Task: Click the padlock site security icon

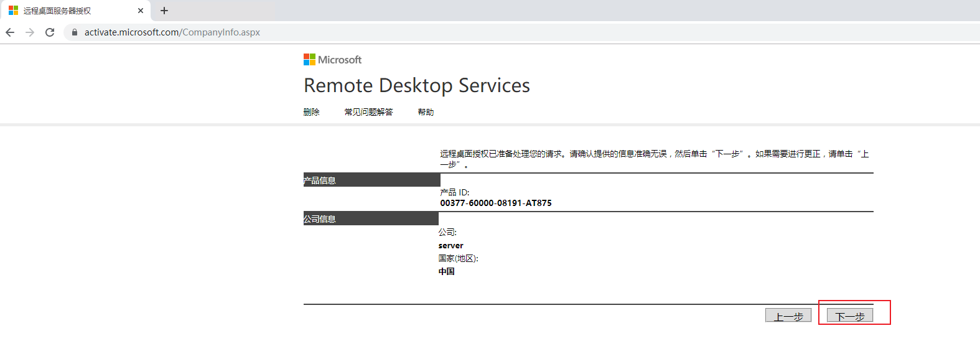Action: (x=75, y=32)
